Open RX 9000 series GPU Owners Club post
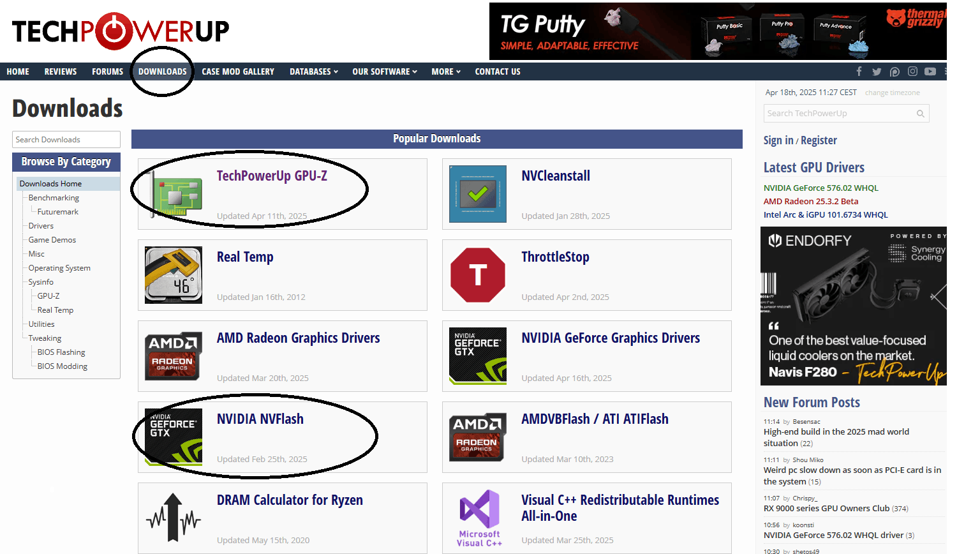Viewport: 980px width, 554px height. tap(826, 508)
